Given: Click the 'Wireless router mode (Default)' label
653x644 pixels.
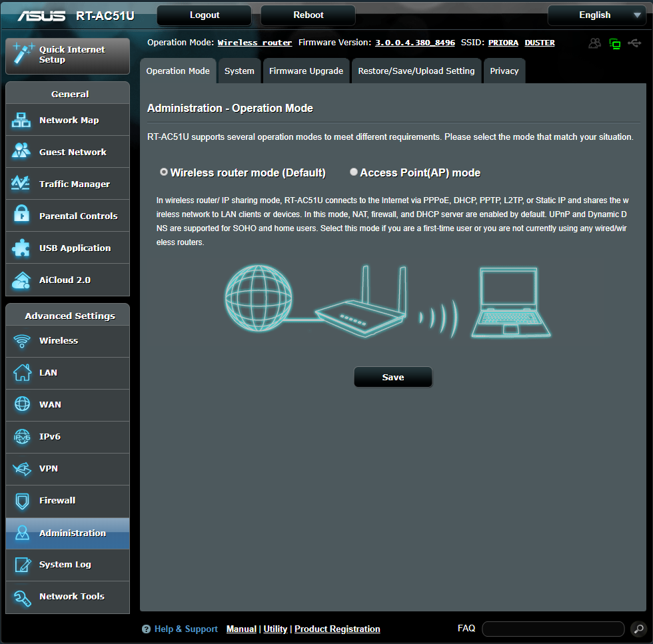Looking at the screenshot, I should pyautogui.click(x=248, y=172).
